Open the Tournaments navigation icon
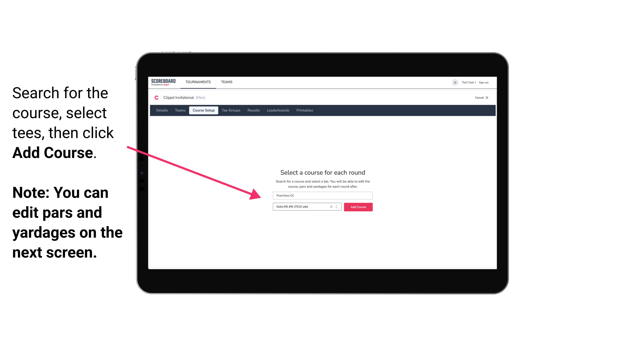 tap(198, 82)
